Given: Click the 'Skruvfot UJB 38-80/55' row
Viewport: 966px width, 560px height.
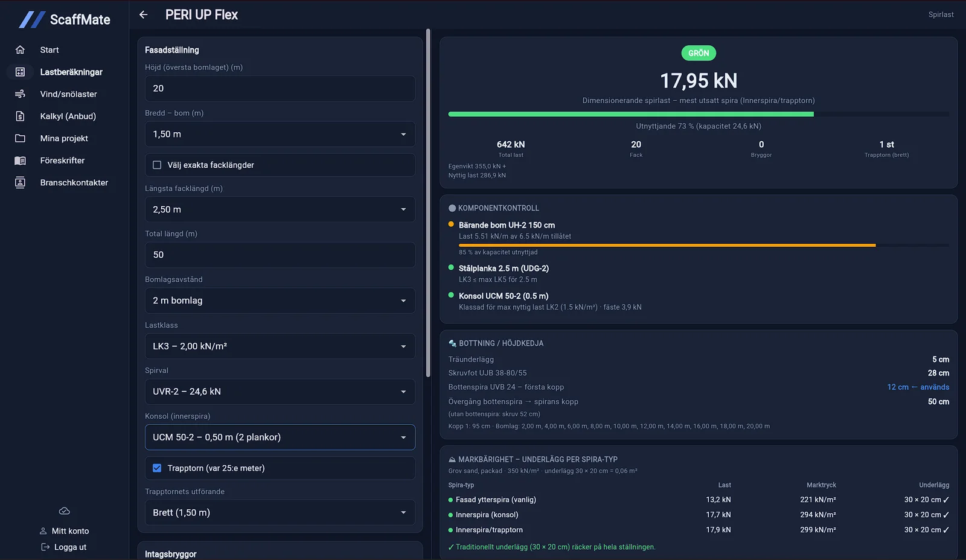Looking at the screenshot, I should 699,373.
